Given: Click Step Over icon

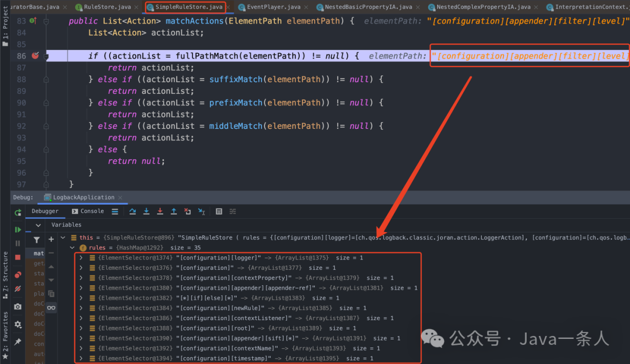Looking at the screenshot, I should (132, 211).
